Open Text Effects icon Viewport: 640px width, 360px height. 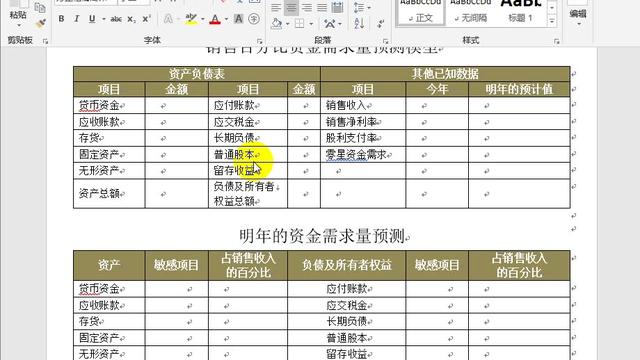click(x=168, y=19)
